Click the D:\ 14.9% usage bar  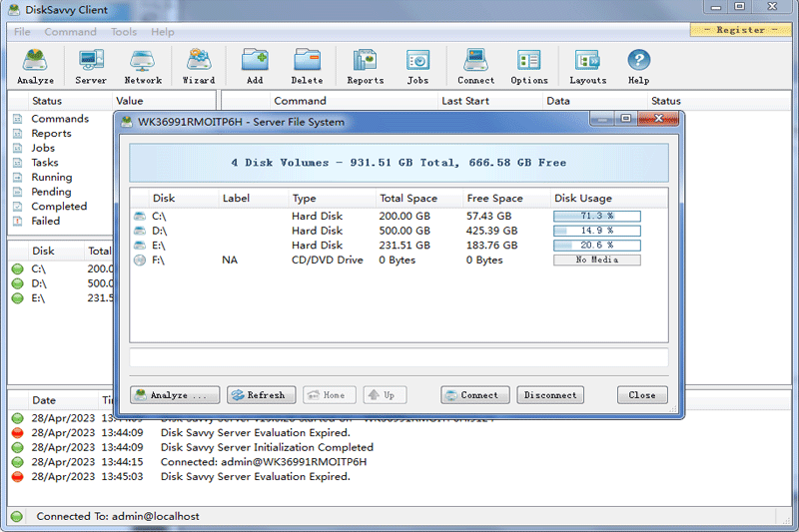pos(597,231)
